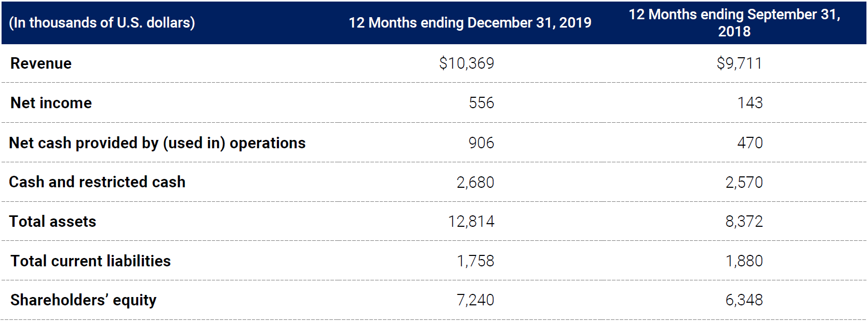The image size is (868, 322).
Task: Select the Shareholders' equity row label
Action: point(83,300)
